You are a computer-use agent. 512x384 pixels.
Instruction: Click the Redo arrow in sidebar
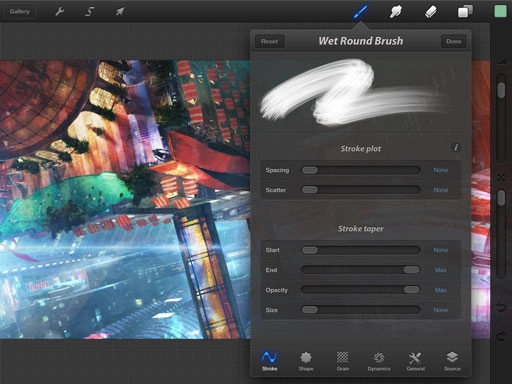point(501,336)
